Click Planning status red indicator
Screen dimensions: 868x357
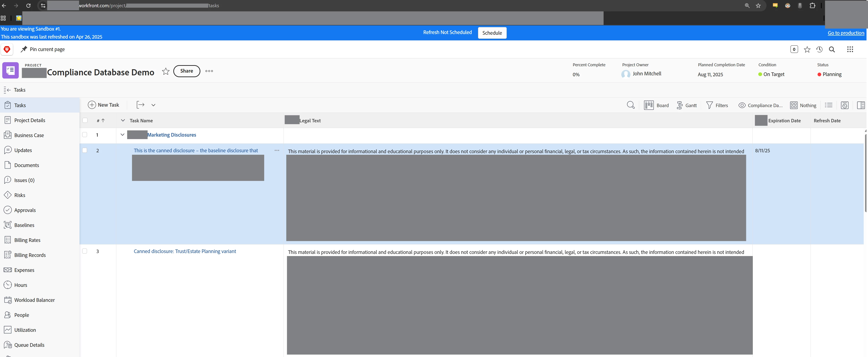(x=819, y=74)
